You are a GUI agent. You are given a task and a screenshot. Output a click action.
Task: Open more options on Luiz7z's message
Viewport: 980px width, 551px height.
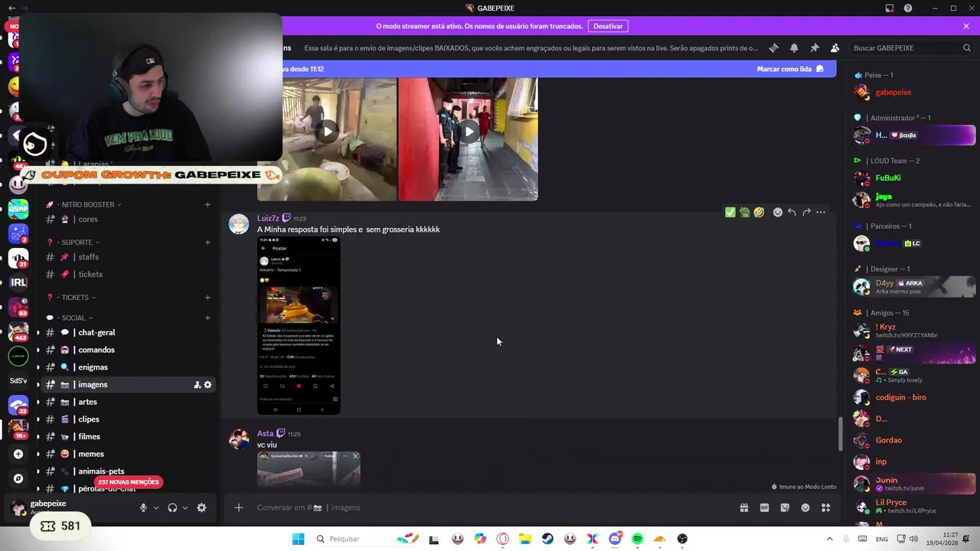[821, 212]
